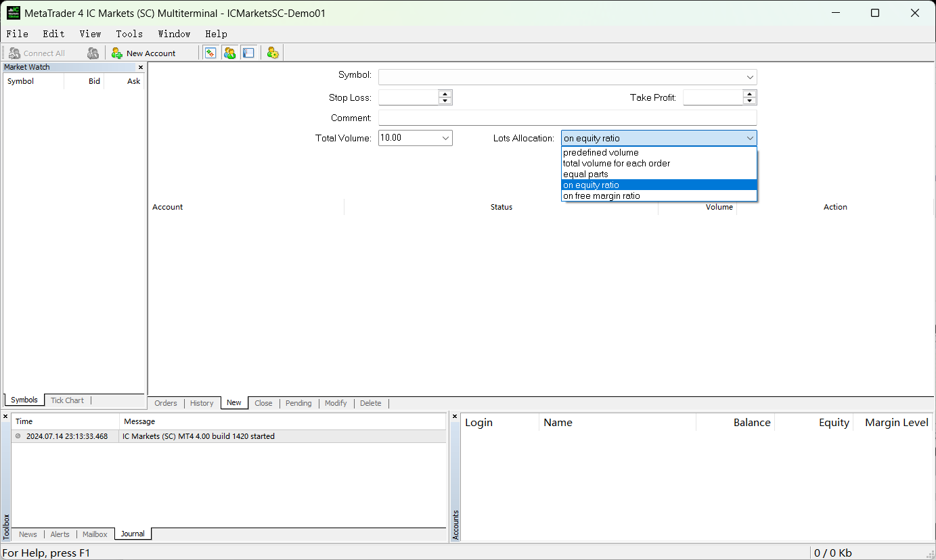936x560 pixels.
Task: Open the Help menu
Action: [x=217, y=34]
